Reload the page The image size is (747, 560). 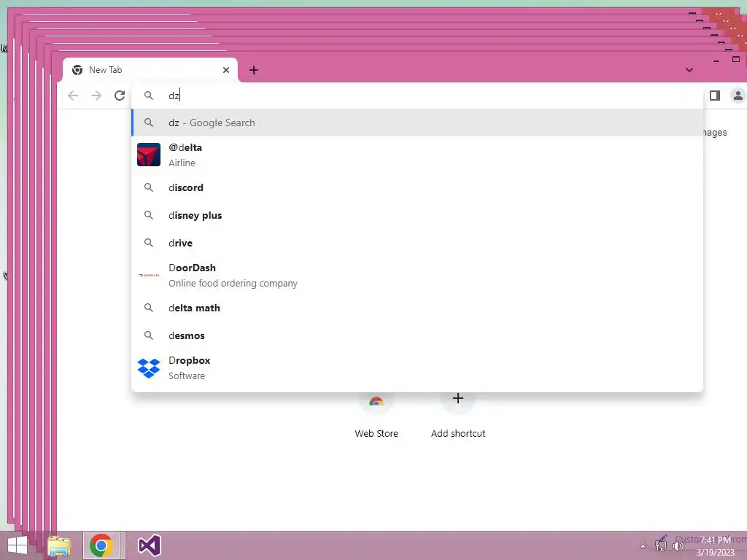point(120,96)
